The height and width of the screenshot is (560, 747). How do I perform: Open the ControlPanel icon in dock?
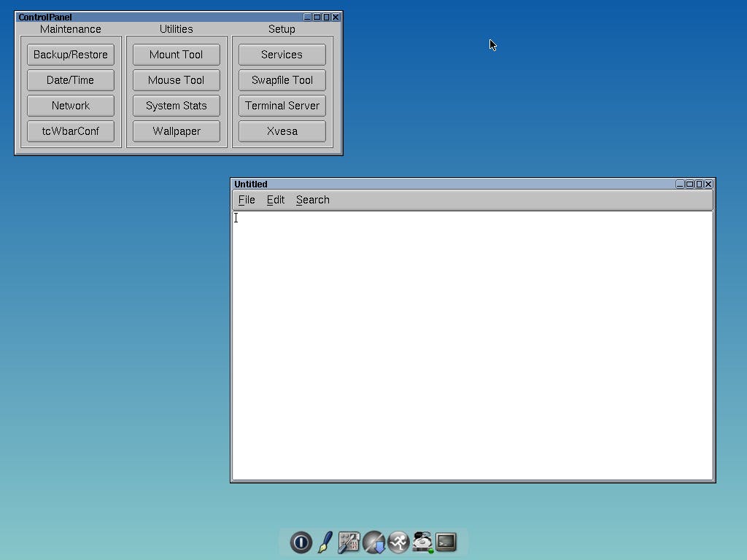point(349,542)
